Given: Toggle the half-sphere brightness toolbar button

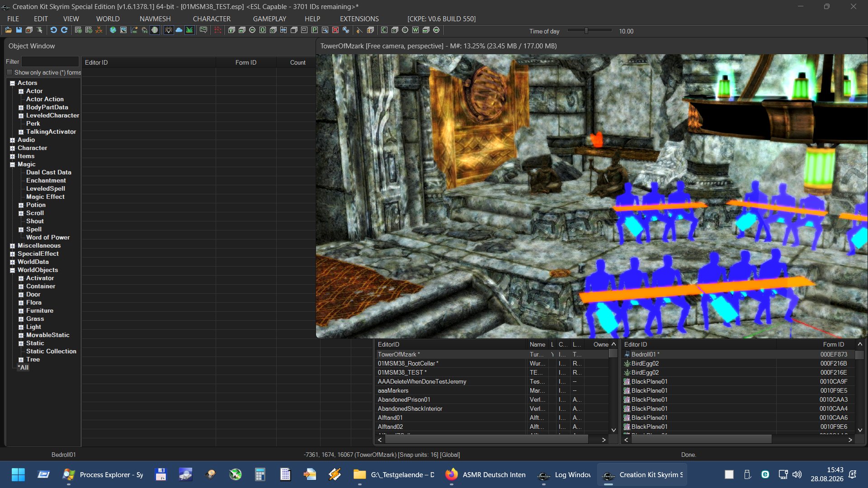Looking at the screenshot, I should pyautogui.click(x=155, y=30).
